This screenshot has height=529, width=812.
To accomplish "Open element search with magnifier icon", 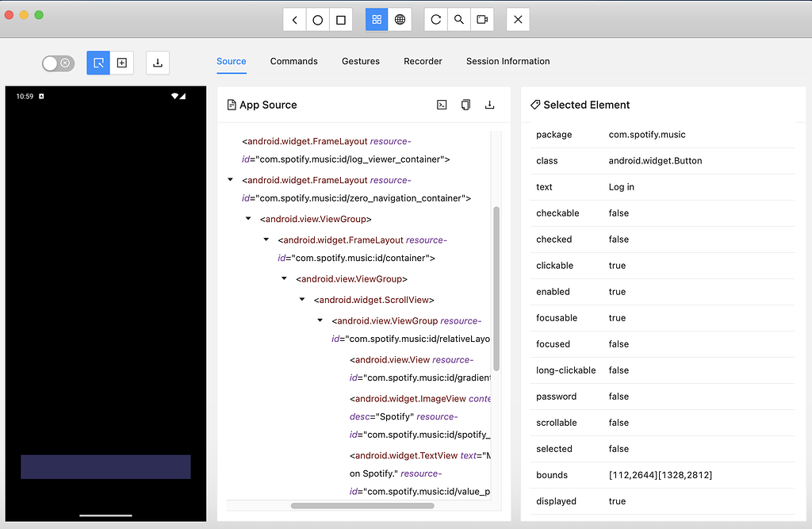I will (458, 19).
